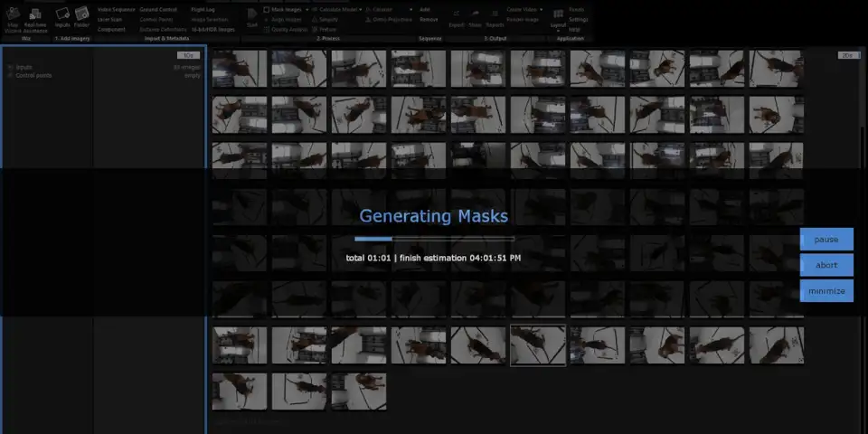Click the Export icon

point(456,16)
